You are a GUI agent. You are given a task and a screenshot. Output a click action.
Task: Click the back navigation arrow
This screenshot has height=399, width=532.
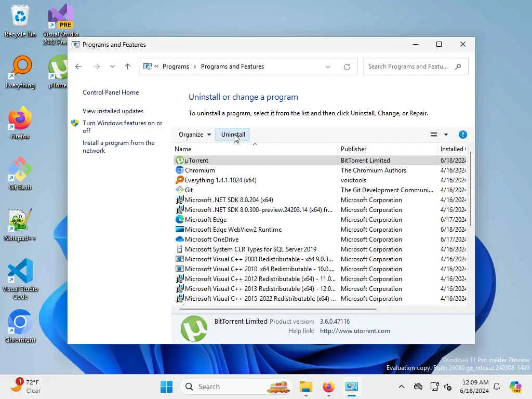click(x=78, y=66)
